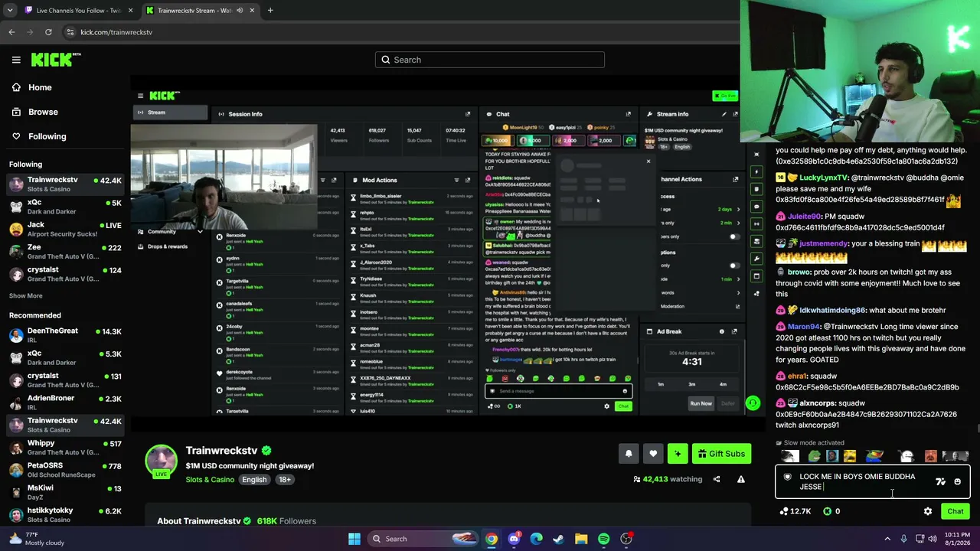Click the Gift Subs button

click(721, 454)
